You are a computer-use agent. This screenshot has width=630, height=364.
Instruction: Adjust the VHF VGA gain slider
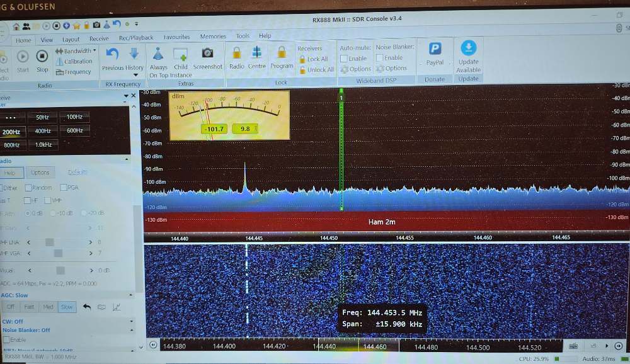pyautogui.click(x=58, y=253)
